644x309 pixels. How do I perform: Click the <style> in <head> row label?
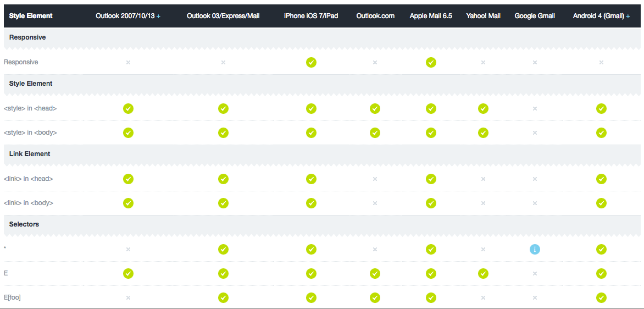[x=30, y=108]
